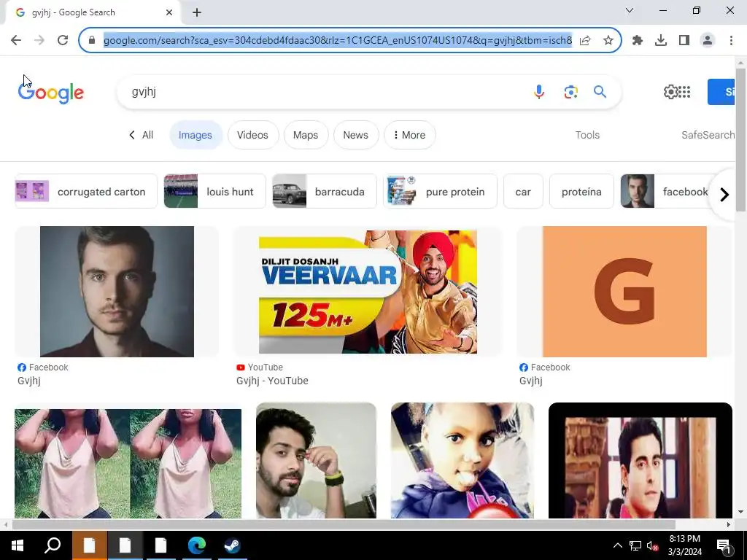Open the SafeSearch menu
Image resolution: width=747 pixels, height=560 pixels.
708,135
